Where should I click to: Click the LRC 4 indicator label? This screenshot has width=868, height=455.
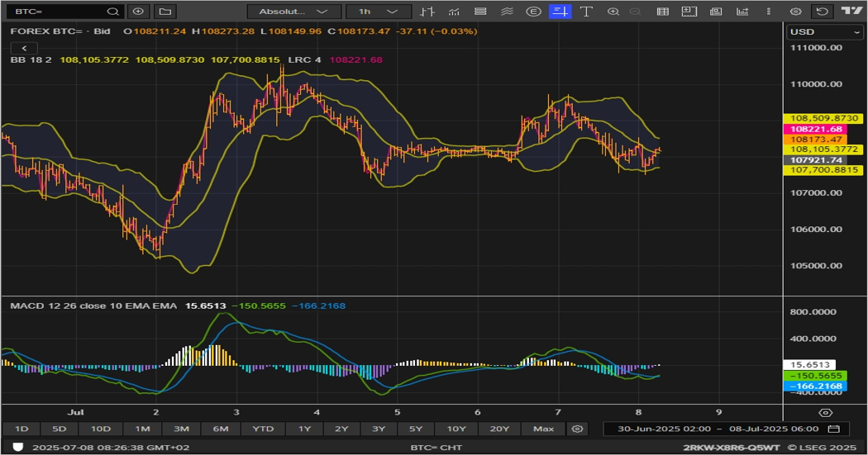click(x=304, y=59)
